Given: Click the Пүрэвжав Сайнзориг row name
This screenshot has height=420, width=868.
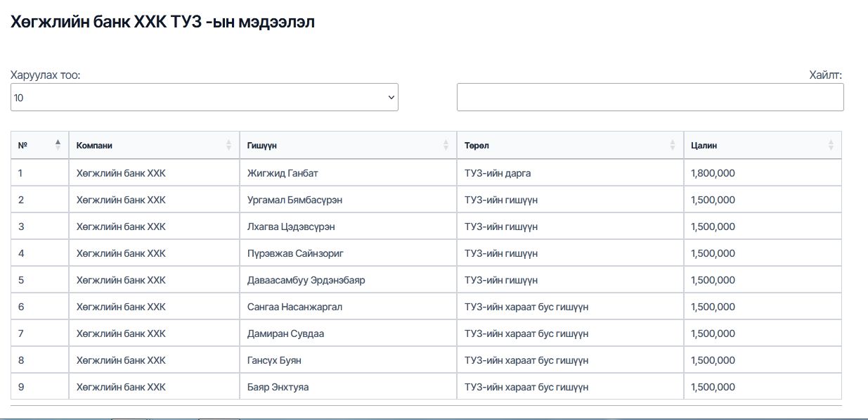Looking at the screenshot, I should coord(295,253).
